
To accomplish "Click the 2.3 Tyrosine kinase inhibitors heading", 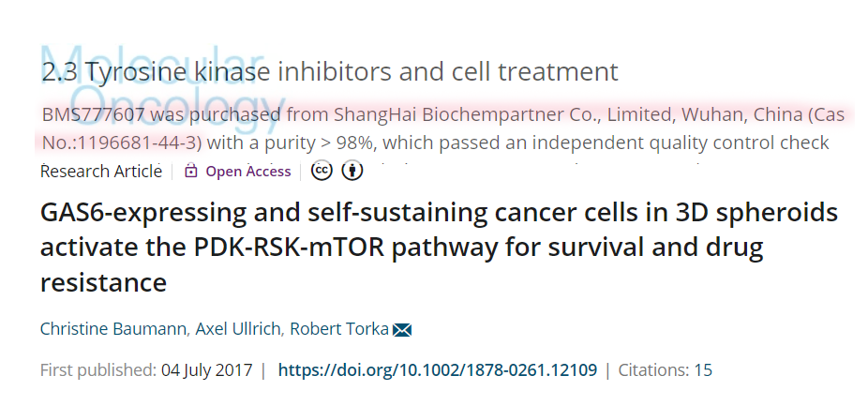I will 330,72.
